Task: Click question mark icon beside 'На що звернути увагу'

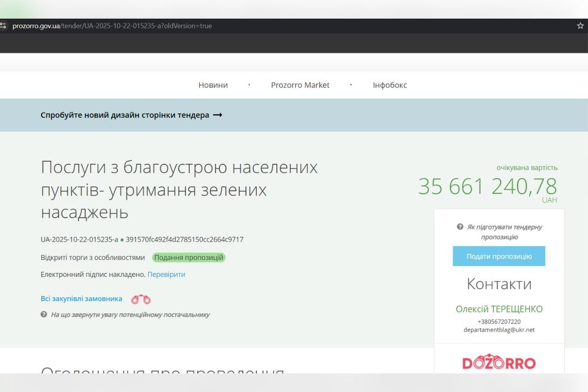Action: [x=44, y=315]
